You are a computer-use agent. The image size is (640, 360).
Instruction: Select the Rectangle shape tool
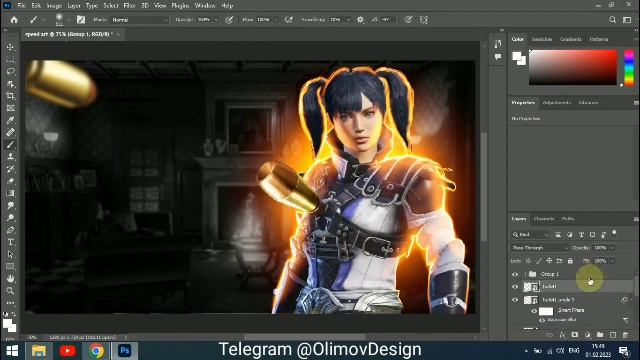click(11, 267)
